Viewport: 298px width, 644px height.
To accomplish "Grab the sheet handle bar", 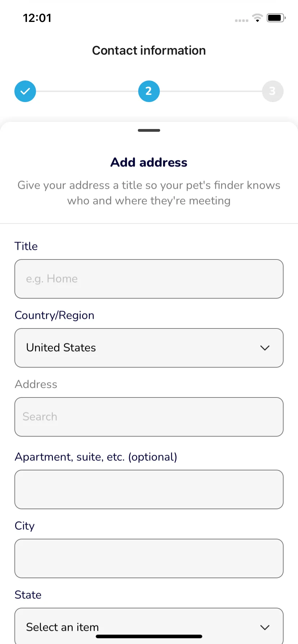I will (149, 130).
